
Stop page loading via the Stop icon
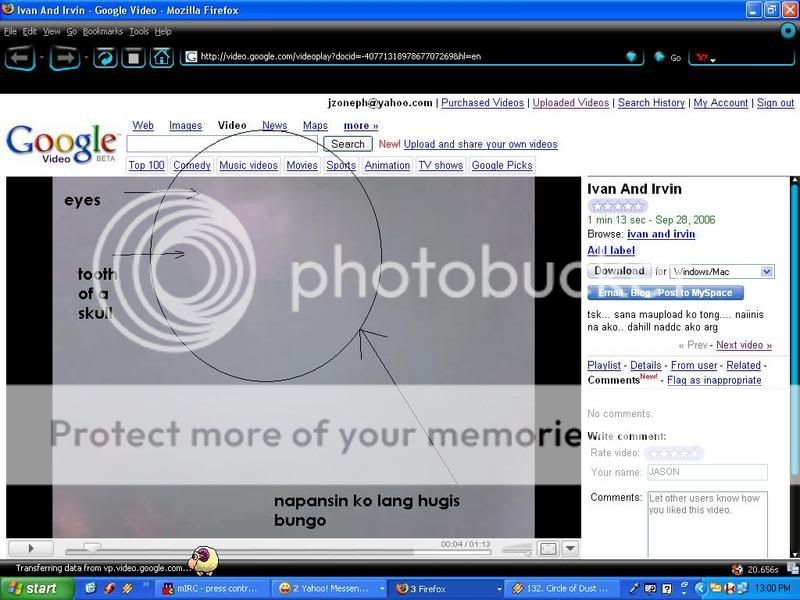[133, 57]
